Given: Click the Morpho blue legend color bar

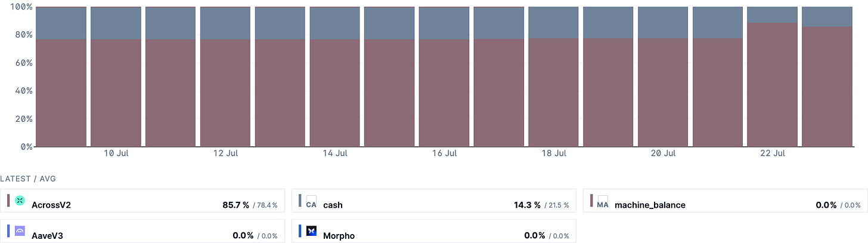Looking at the screenshot, I should 300,231.
